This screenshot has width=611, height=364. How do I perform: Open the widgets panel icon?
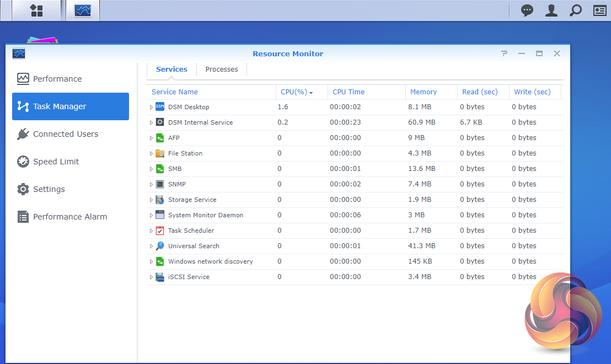(x=599, y=10)
